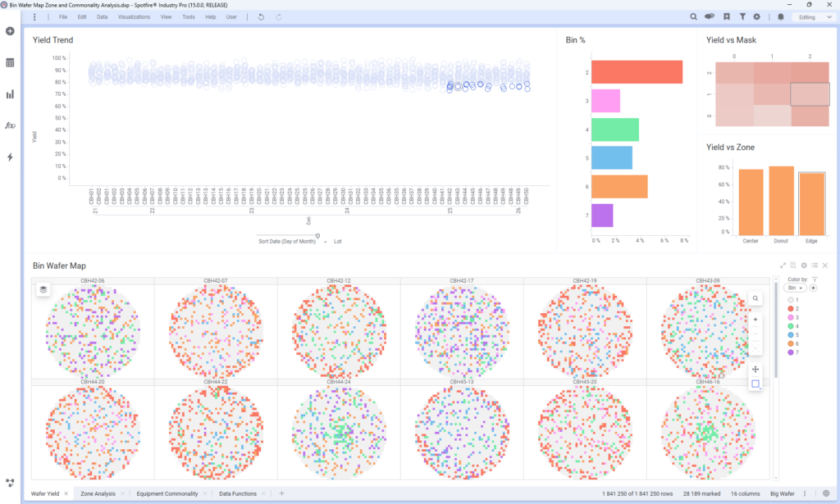Open the three-dot menu left of File

34,16
